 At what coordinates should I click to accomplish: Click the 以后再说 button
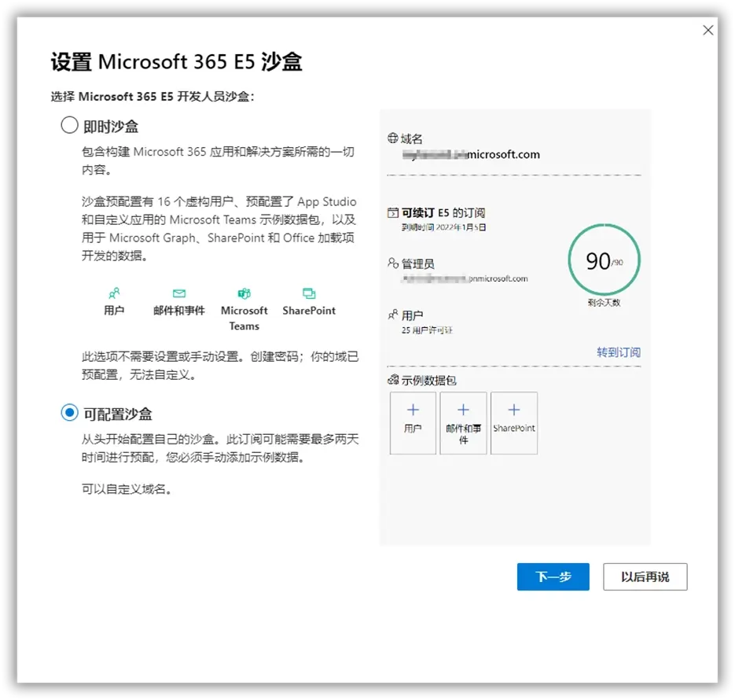pyautogui.click(x=645, y=577)
